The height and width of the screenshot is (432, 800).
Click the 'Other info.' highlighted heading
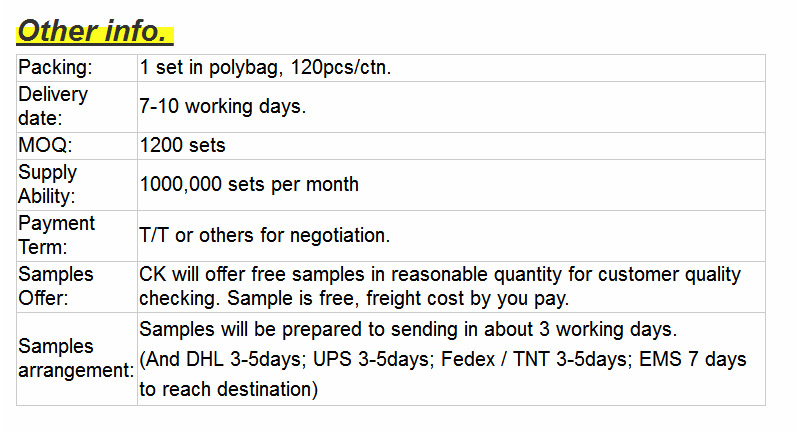95,31
